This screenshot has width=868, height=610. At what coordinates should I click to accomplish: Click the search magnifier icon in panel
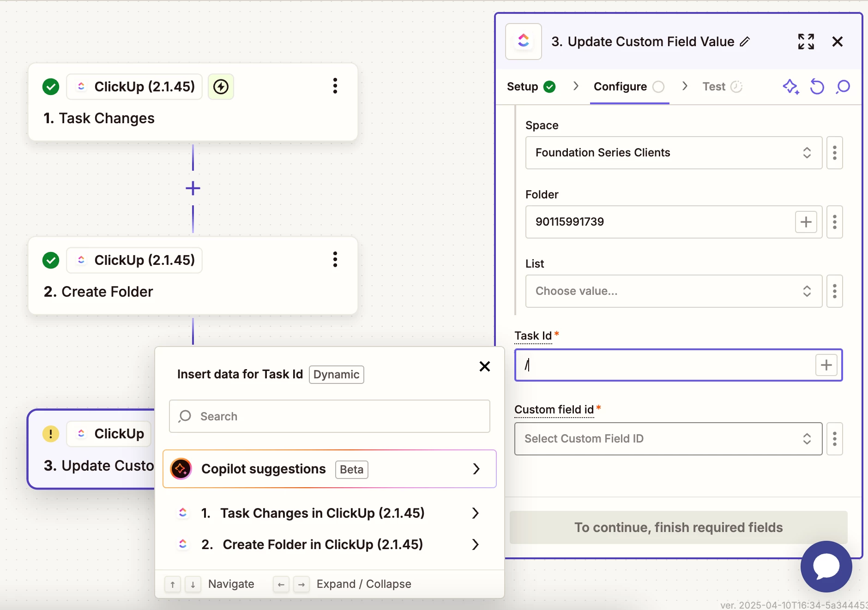pyautogui.click(x=843, y=87)
